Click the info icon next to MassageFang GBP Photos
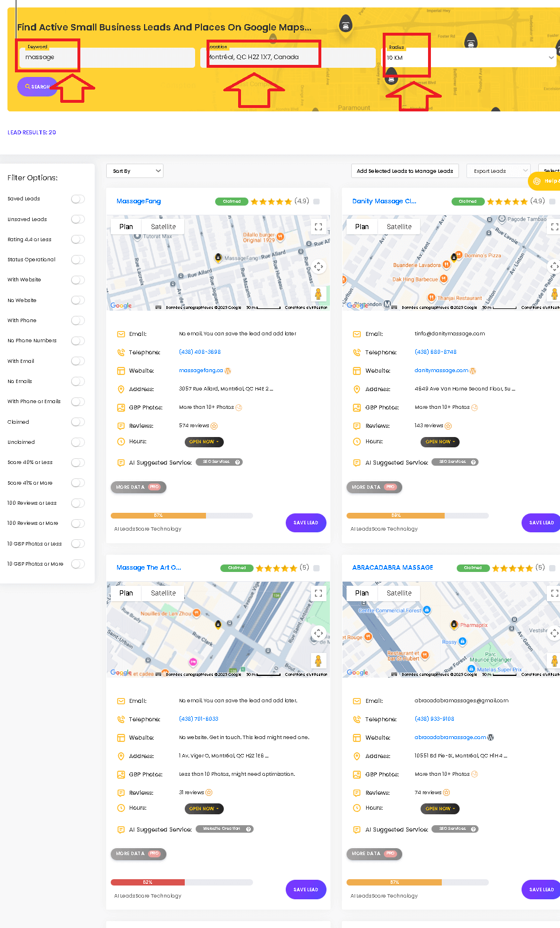560x928 pixels. tap(239, 408)
